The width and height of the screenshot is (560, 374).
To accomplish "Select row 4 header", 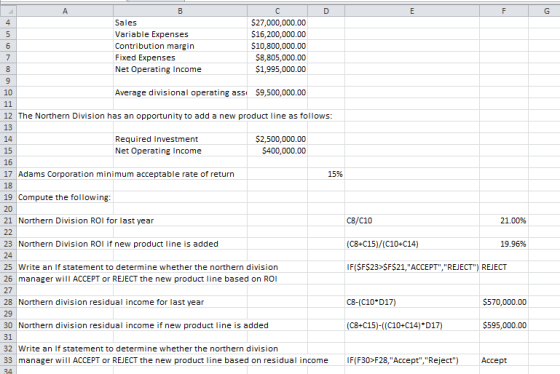I will tap(8, 23).
